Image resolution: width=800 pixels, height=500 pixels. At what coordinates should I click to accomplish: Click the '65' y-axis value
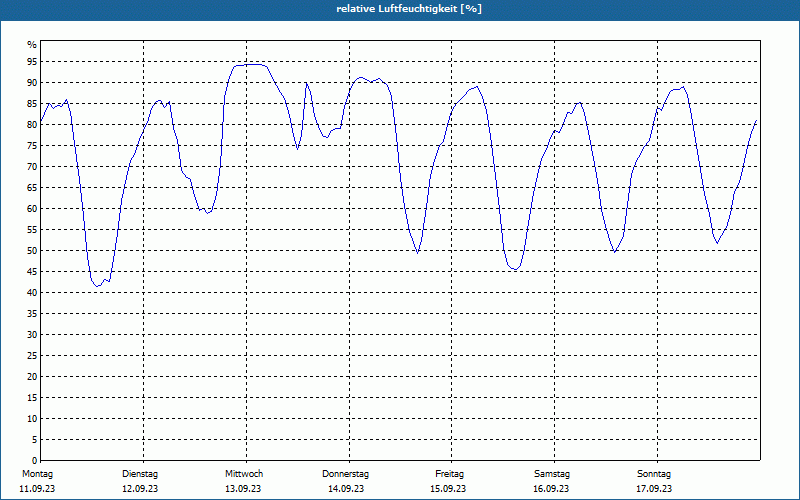(32, 188)
